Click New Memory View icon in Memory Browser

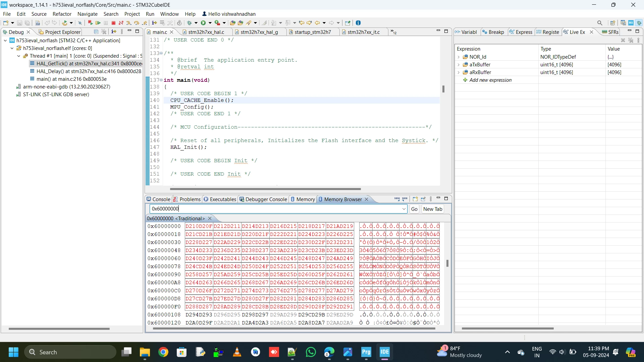click(x=415, y=199)
